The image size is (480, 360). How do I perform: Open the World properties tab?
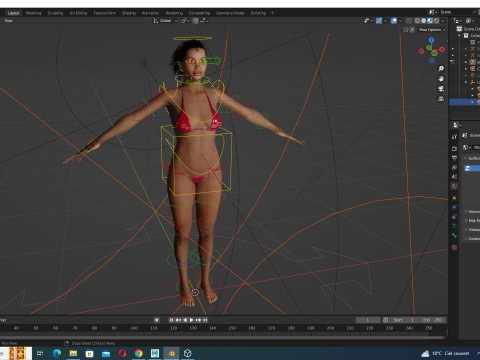454,186
